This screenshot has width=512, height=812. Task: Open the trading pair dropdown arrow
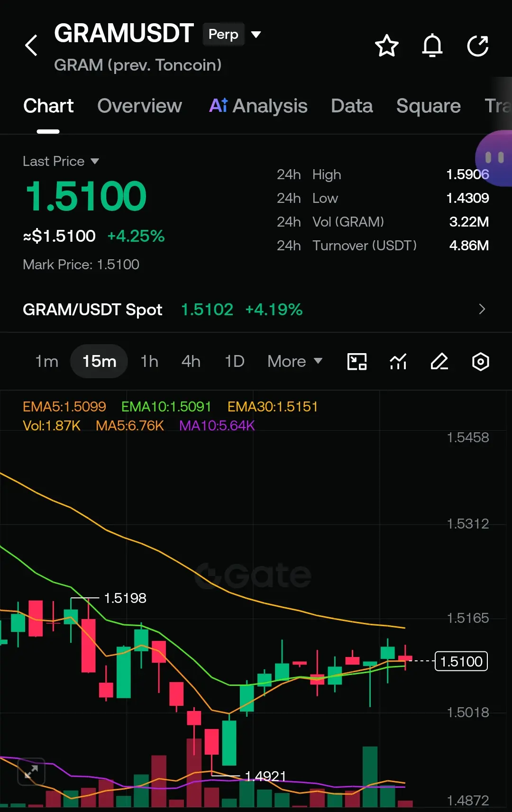click(x=256, y=34)
